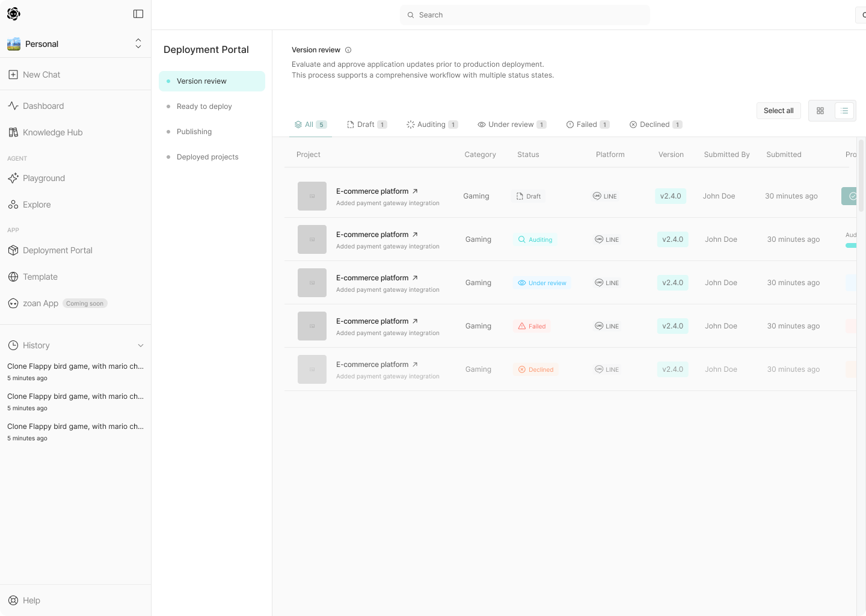Focus the Search field
866x616 pixels.
click(525, 15)
